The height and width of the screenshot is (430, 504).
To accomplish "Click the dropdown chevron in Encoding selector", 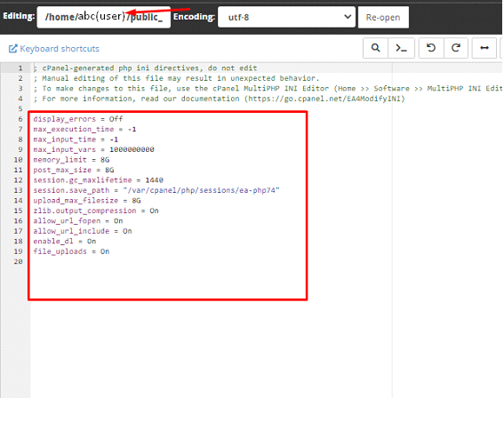I will coord(348,16).
